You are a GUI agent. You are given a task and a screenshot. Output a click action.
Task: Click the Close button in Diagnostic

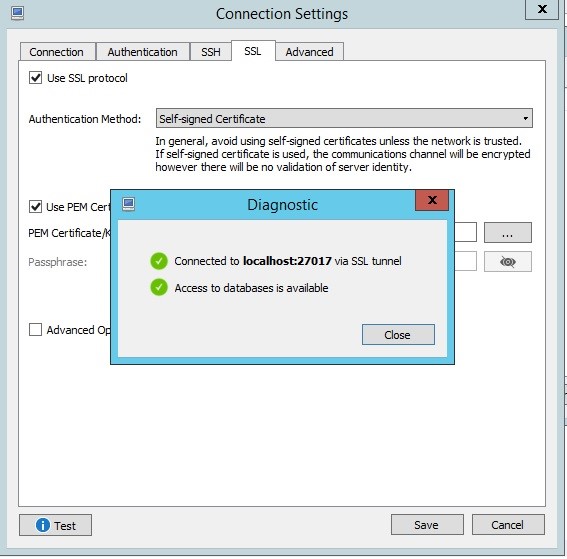pos(398,334)
